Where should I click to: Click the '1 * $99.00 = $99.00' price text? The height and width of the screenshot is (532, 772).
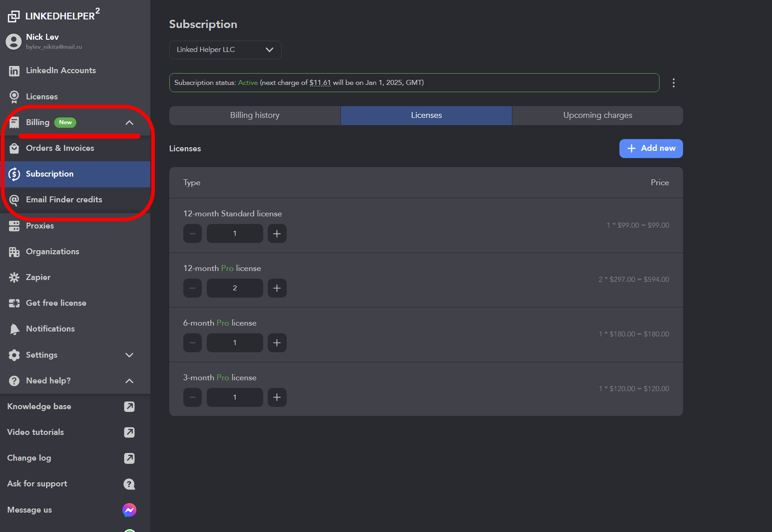[638, 225]
